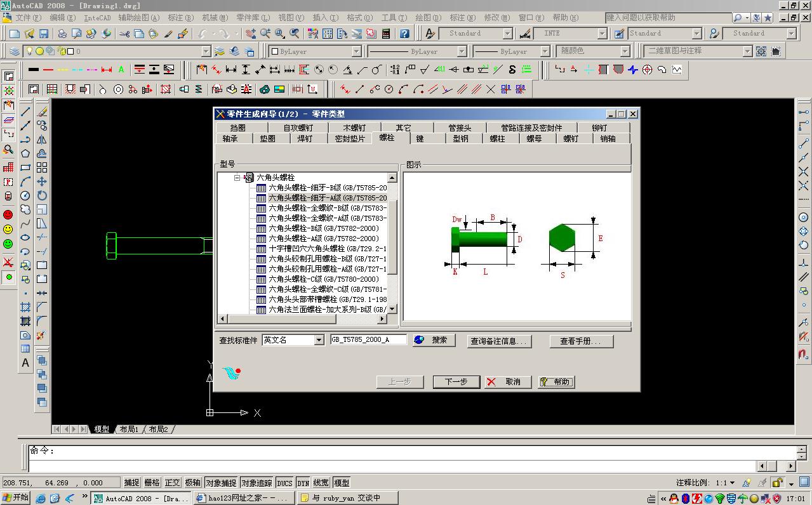
Task: Select the Move tool
Action: [42, 181]
